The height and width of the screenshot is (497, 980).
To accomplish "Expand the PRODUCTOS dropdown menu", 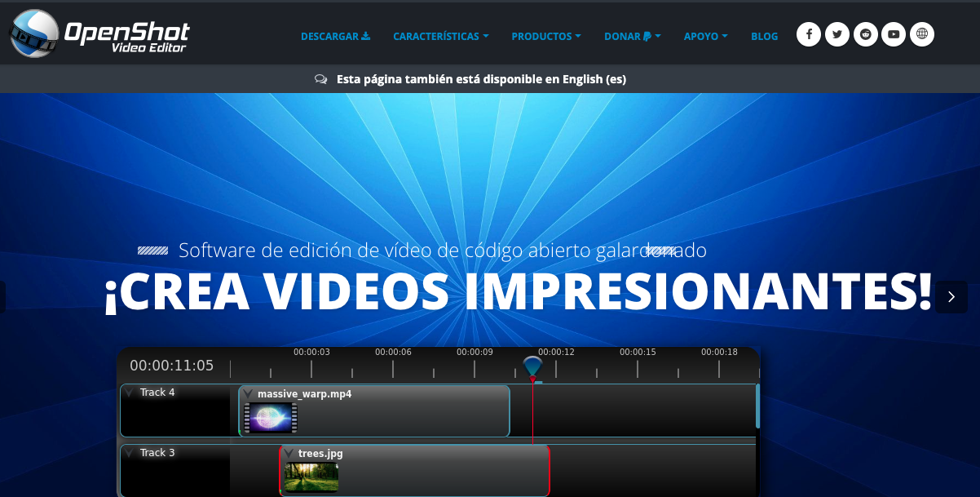I will tap(546, 36).
